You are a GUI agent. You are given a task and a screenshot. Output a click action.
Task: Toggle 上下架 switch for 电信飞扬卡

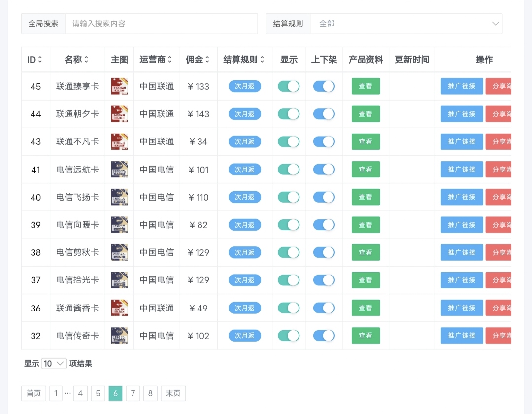324,197
